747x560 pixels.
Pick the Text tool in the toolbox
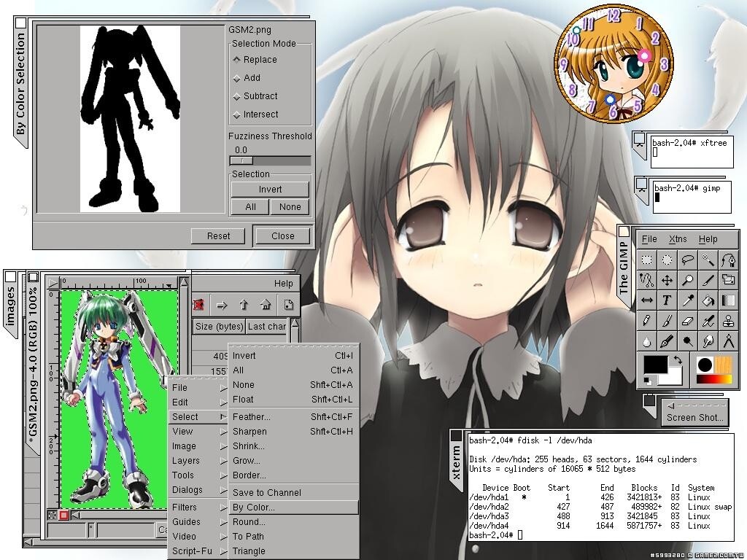coord(667,300)
